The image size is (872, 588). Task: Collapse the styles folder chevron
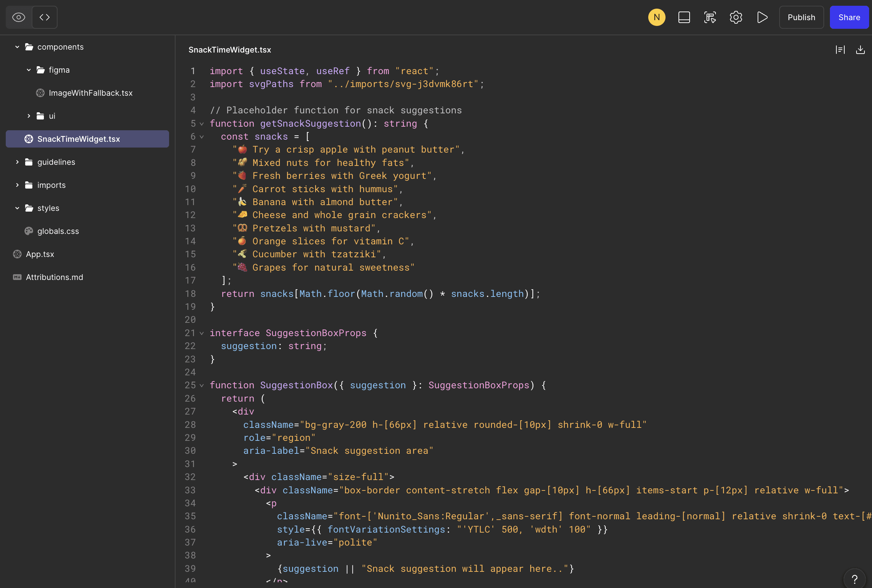coord(17,208)
